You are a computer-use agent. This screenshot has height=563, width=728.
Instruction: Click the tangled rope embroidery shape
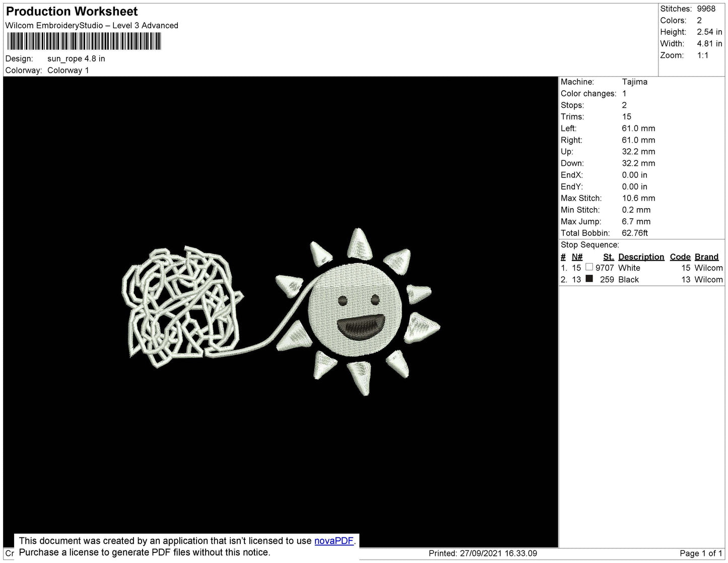pyautogui.click(x=182, y=306)
